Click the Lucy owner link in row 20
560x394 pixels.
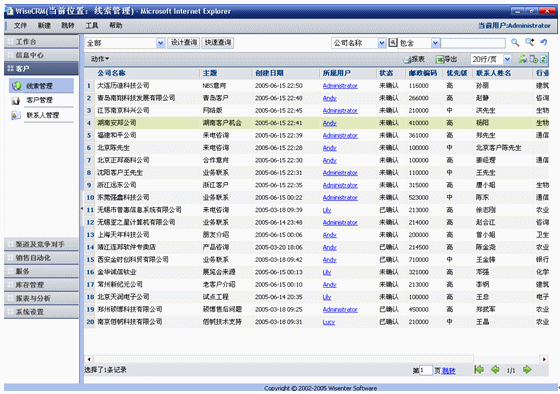(x=329, y=322)
